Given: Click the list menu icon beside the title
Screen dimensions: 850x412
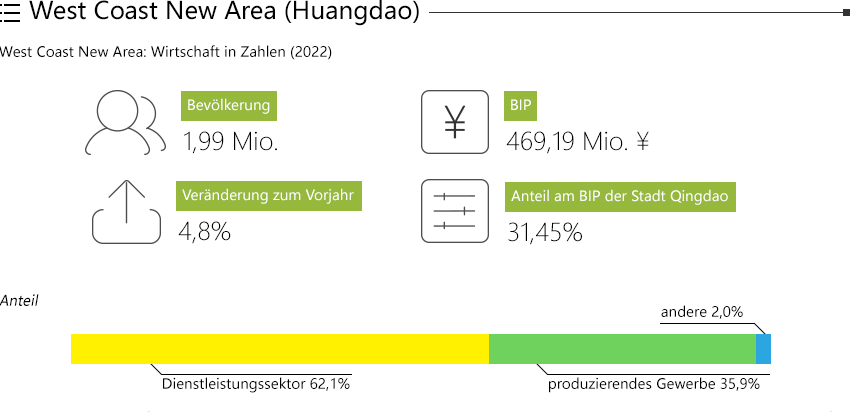Looking at the screenshot, I should tap(10, 12).
